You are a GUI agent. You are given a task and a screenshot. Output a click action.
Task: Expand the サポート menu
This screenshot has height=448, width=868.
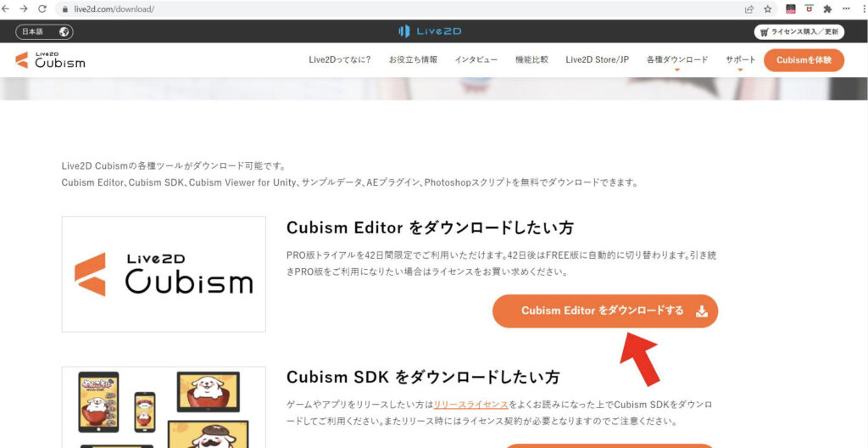click(x=740, y=60)
